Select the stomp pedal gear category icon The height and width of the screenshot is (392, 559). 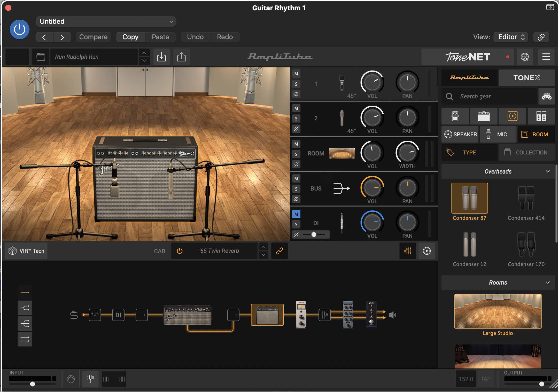coord(455,116)
